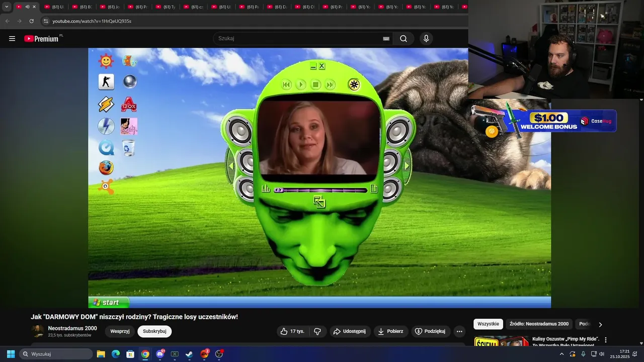Click the magnifier search button

pos(404,39)
